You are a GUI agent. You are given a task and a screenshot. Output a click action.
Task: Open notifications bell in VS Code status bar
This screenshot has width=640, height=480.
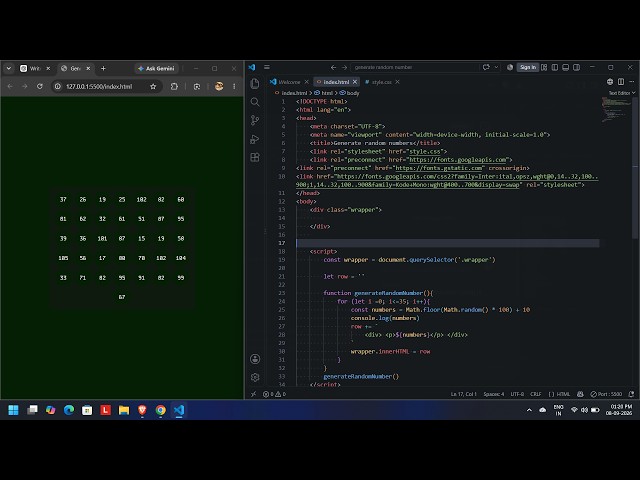click(631, 394)
